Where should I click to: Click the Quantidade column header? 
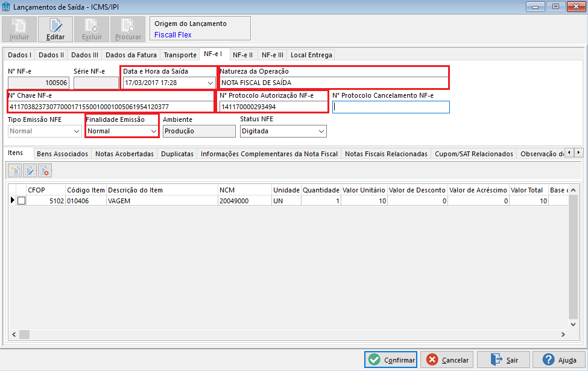coord(321,190)
